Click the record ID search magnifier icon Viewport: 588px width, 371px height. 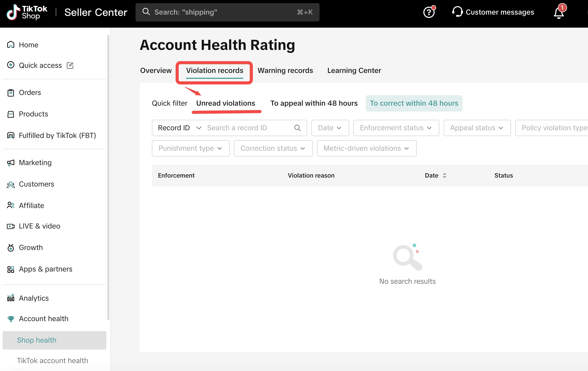297,128
